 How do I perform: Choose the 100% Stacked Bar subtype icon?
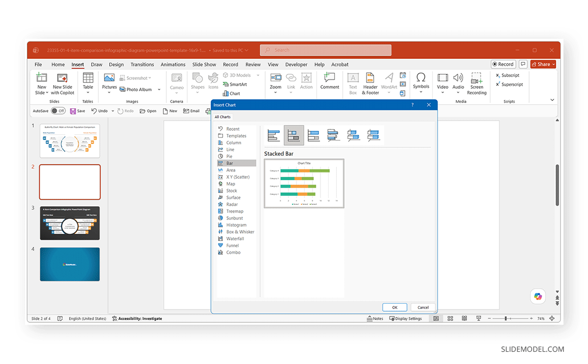click(x=314, y=135)
